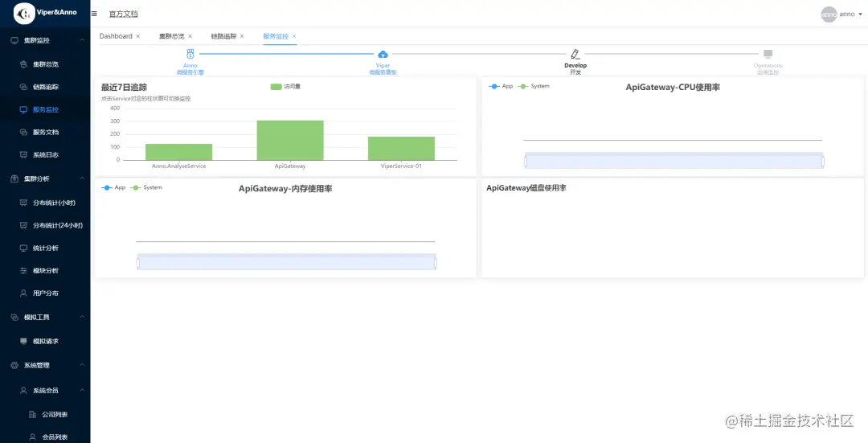
Task: Collapse the sidebar with the hamburger icon
Action: (x=94, y=14)
